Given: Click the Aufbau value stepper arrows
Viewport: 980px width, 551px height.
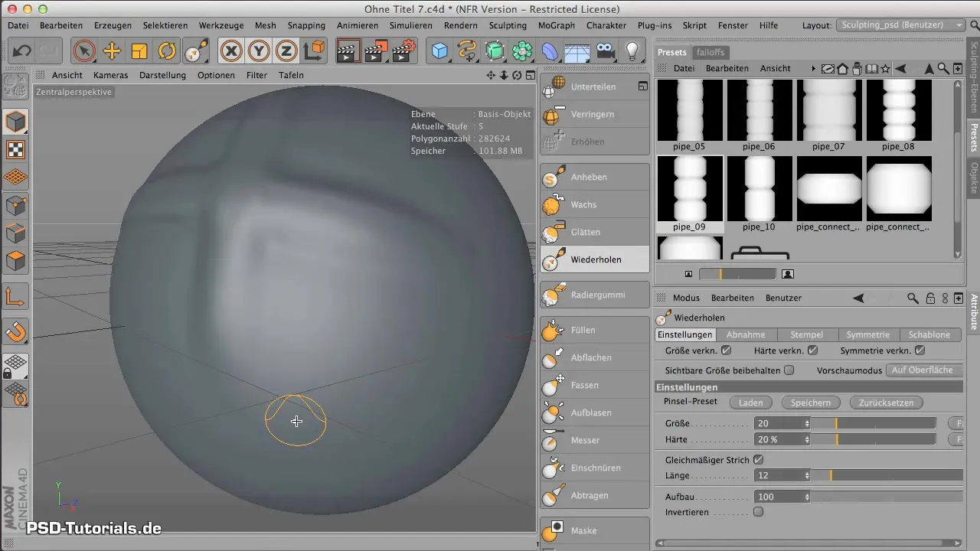Looking at the screenshot, I should pyautogui.click(x=807, y=497).
